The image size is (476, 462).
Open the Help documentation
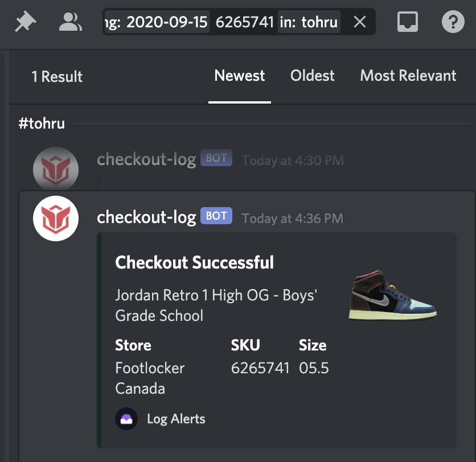click(x=452, y=22)
